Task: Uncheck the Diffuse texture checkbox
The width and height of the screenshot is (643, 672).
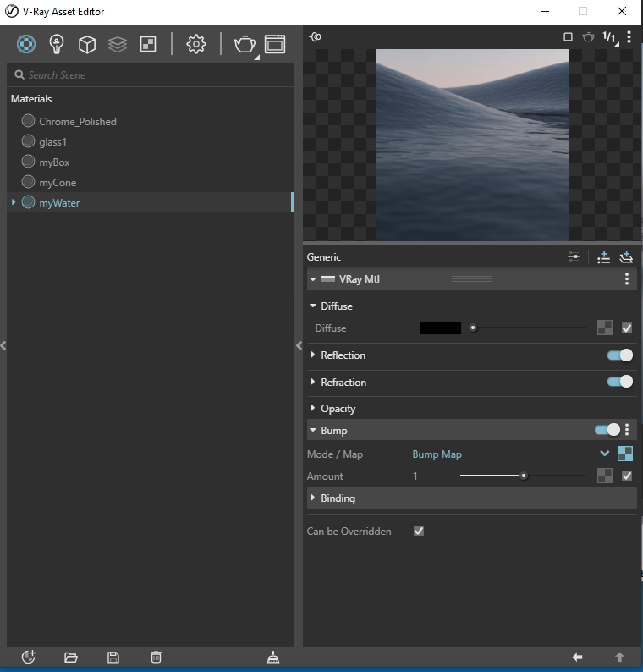Action: tap(627, 328)
